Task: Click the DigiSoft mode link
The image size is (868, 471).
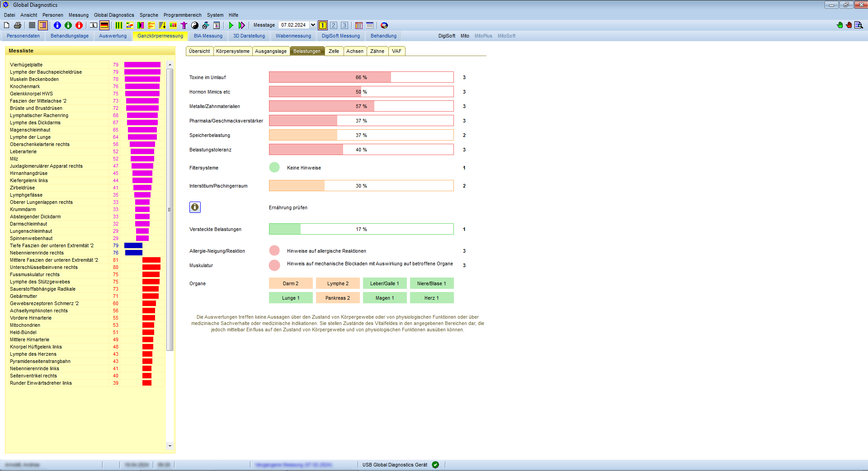Action: tap(447, 36)
